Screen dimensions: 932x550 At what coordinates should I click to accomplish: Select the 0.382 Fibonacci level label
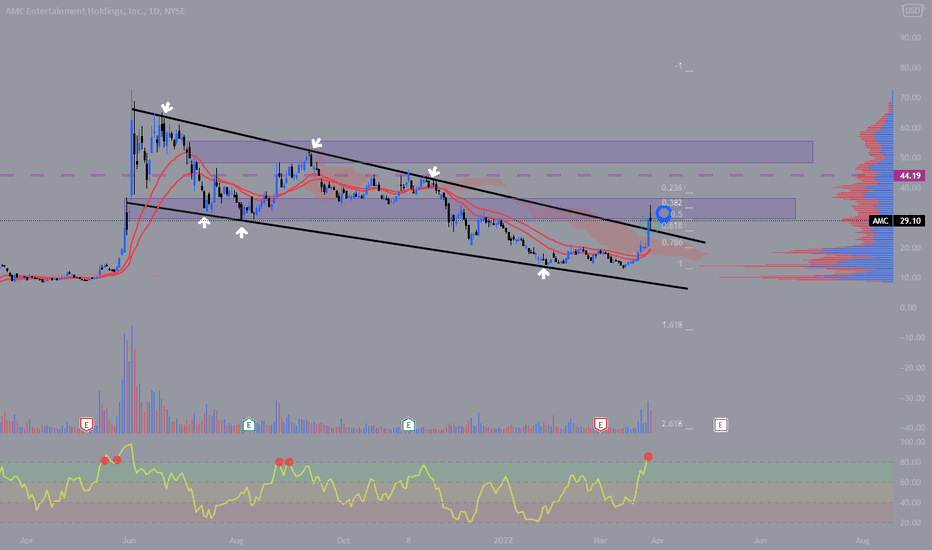pos(672,203)
